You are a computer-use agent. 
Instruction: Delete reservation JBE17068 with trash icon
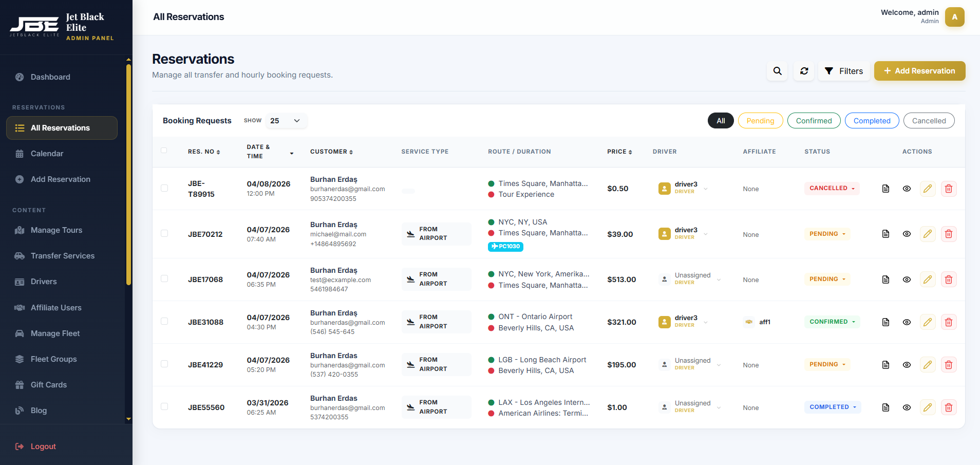pyautogui.click(x=948, y=280)
